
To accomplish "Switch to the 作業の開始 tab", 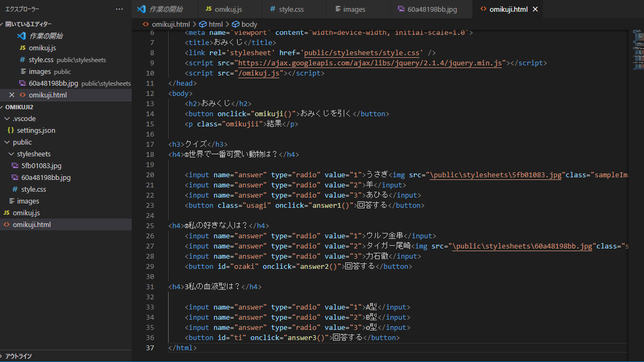I will (165, 9).
